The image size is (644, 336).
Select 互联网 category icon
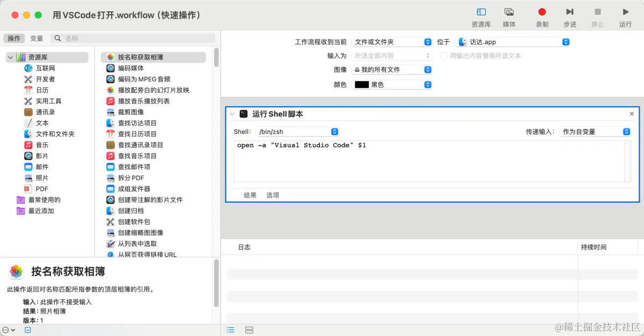28,68
